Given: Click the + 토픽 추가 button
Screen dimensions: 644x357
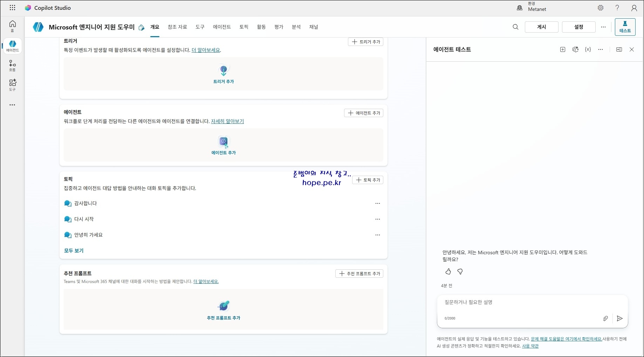Looking at the screenshot, I should pyautogui.click(x=368, y=180).
